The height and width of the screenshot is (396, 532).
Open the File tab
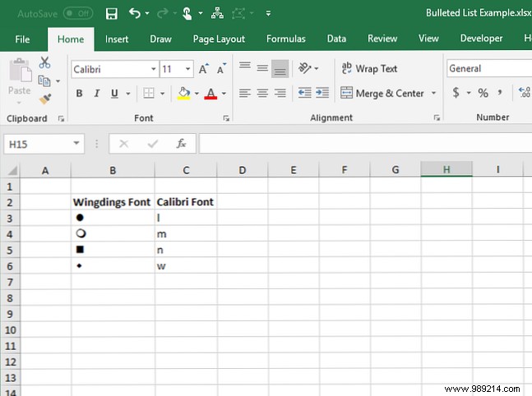22,39
